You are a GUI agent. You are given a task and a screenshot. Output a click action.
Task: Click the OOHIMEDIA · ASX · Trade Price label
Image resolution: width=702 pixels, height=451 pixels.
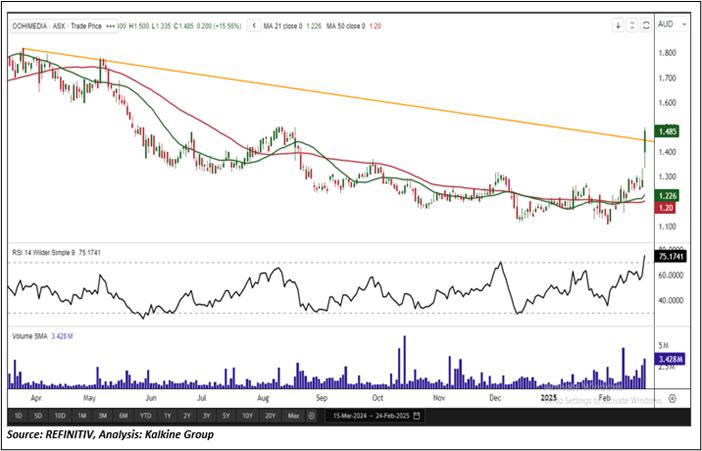(x=57, y=26)
